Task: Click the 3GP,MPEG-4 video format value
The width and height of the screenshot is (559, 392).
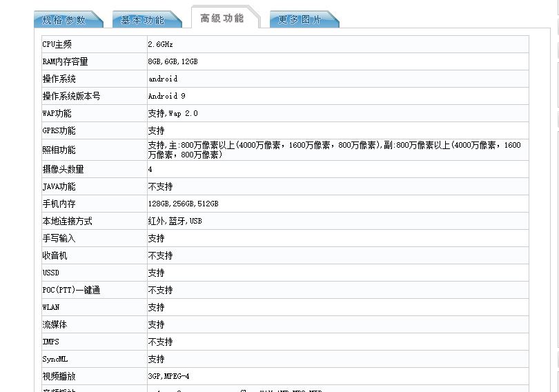Action: pos(168,376)
